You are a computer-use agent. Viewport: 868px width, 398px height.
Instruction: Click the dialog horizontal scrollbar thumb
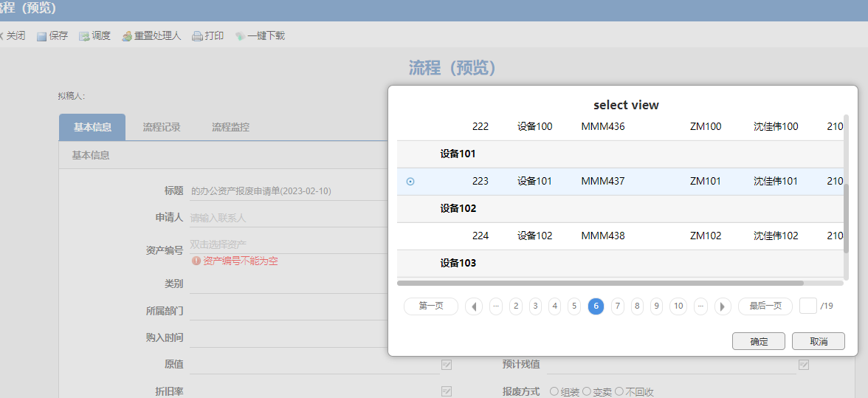click(600, 283)
